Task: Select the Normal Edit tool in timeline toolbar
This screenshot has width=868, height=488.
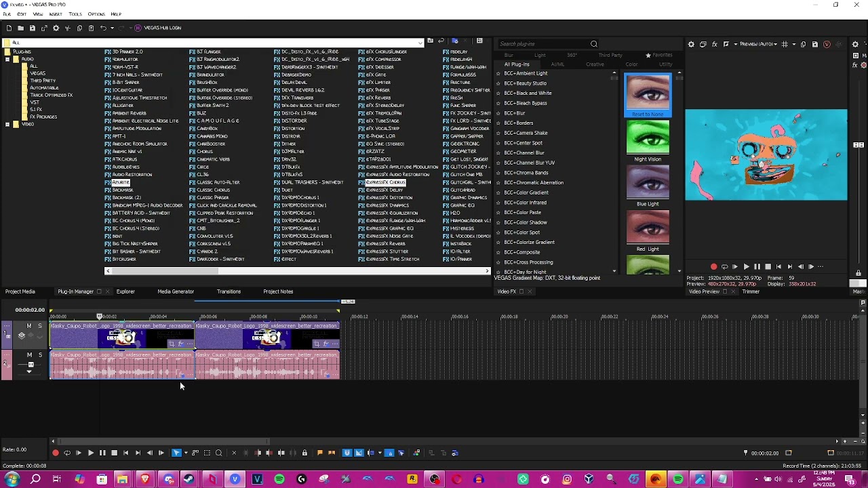Action: pyautogui.click(x=176, y=453)
